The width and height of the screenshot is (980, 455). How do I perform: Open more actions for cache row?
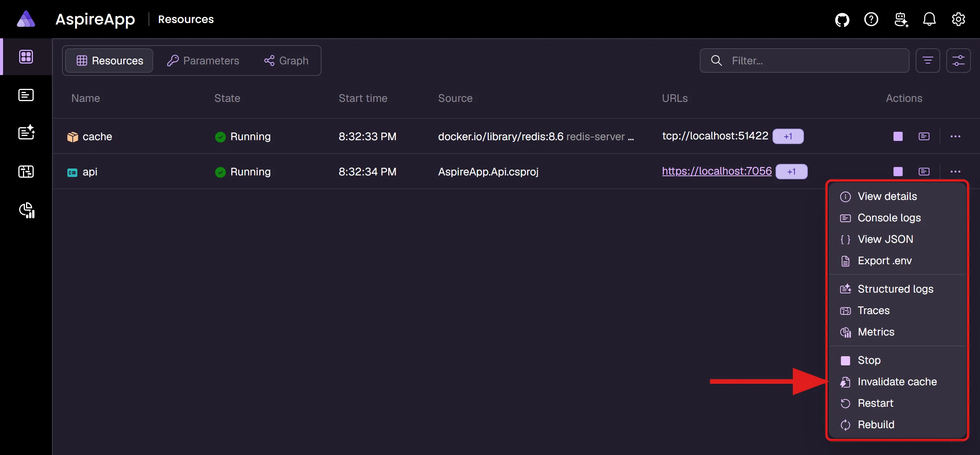click(955, 136)
